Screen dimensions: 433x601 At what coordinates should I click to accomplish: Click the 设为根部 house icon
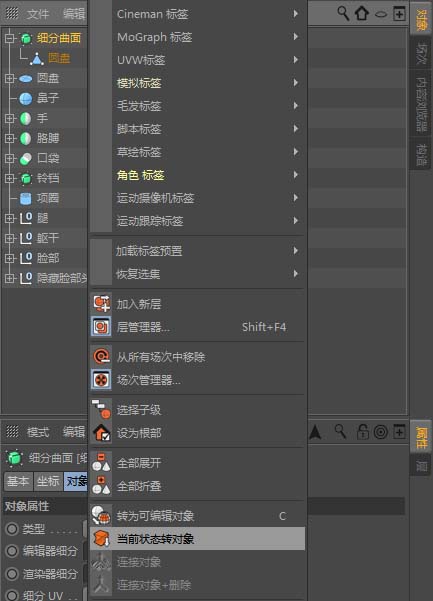tap(102, 433)
